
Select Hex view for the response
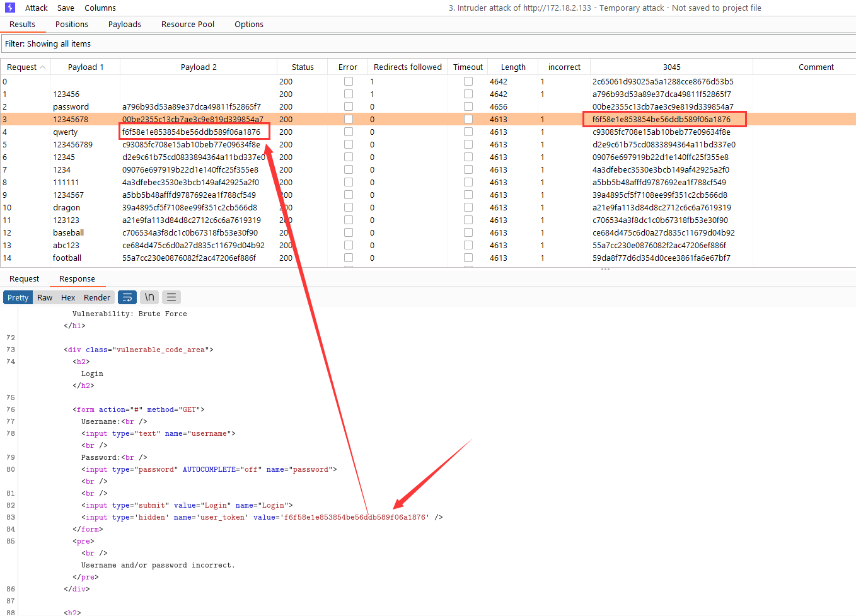pos(68,297)
